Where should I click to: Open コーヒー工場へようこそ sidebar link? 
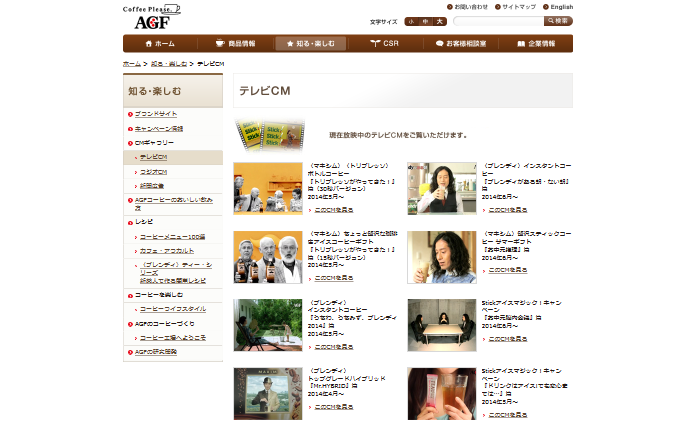tap(173, 338)
